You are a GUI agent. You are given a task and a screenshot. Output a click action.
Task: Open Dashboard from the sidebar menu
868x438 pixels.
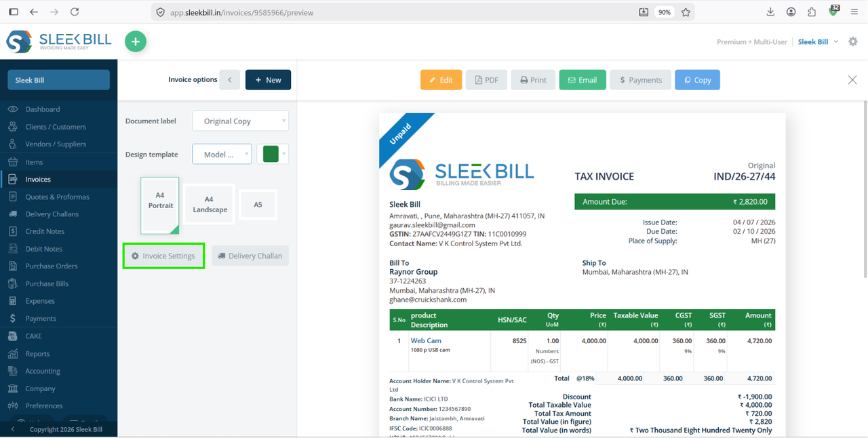[x=43, y=109]
